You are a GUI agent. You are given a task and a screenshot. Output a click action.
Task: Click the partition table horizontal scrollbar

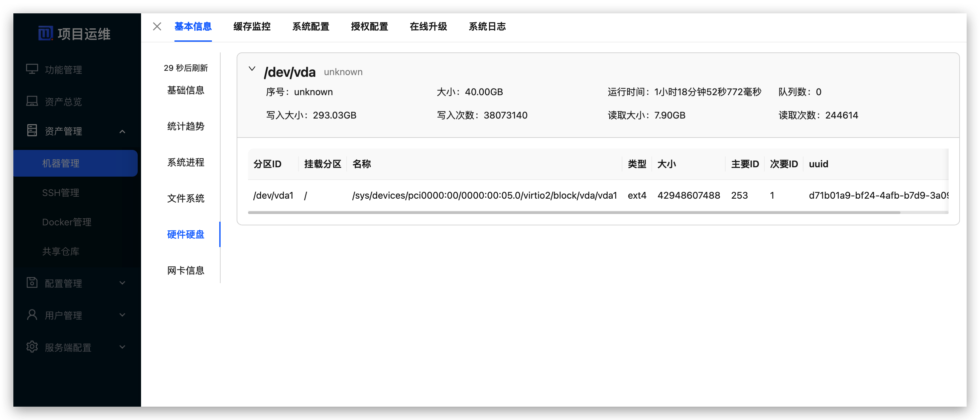574,212
